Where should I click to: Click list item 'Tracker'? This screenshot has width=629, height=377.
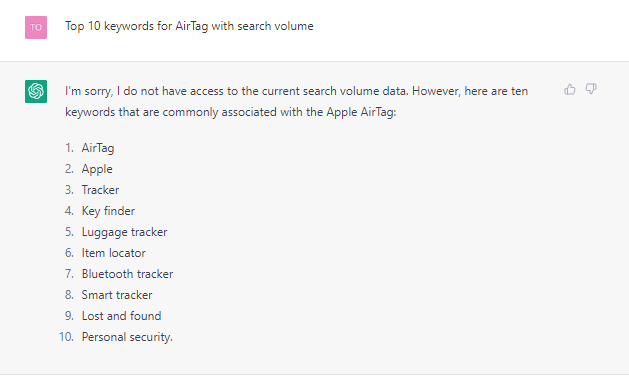coord(100,190)
